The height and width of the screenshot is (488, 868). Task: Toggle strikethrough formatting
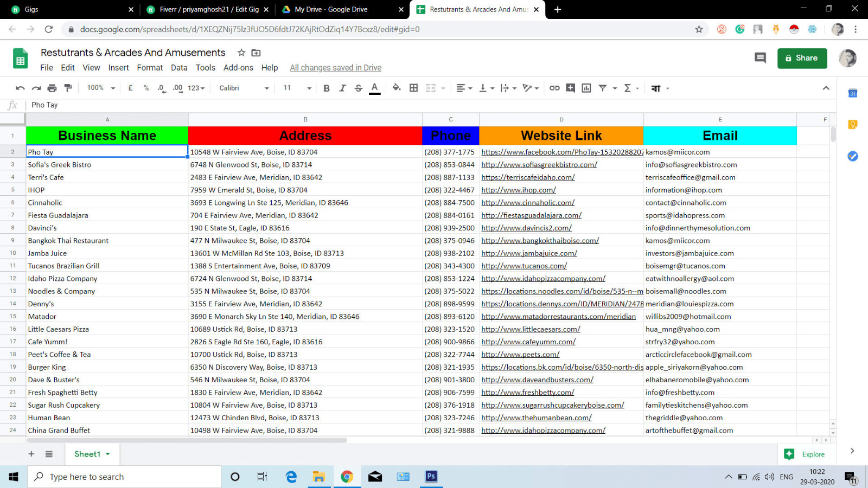[x=358, y=88]
